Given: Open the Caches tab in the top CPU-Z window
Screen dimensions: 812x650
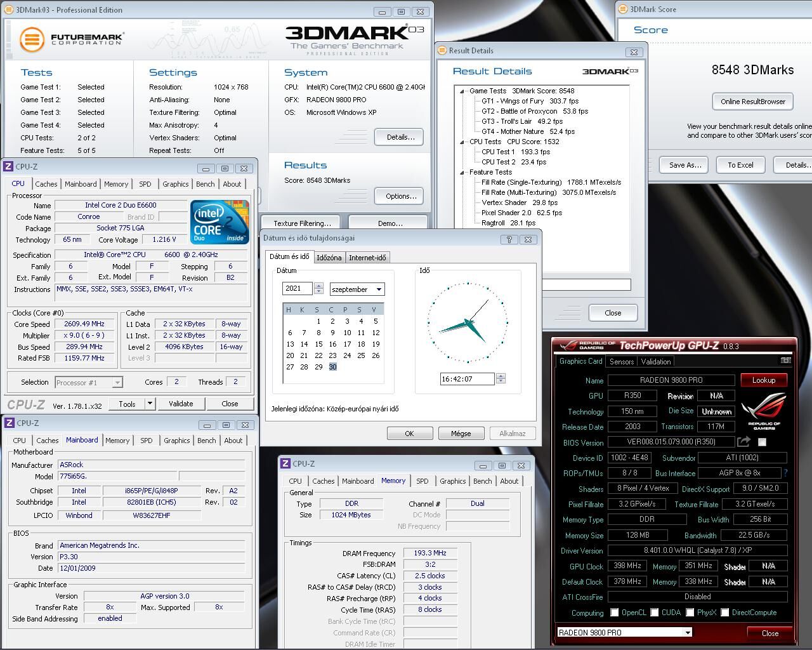Looking at the screenshot, I should click(x=46, y=184).
